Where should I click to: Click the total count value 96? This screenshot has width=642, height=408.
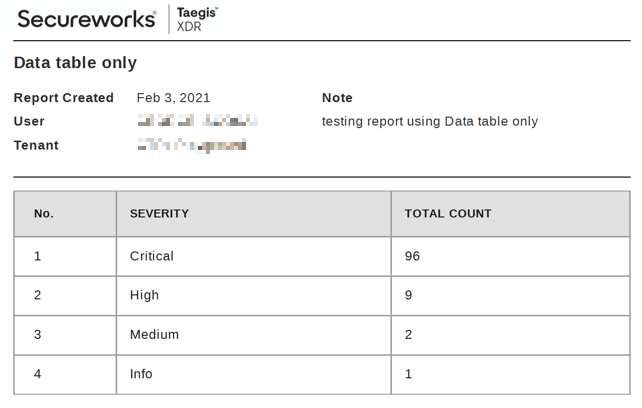pyautogui.click(x=412, y=256)
